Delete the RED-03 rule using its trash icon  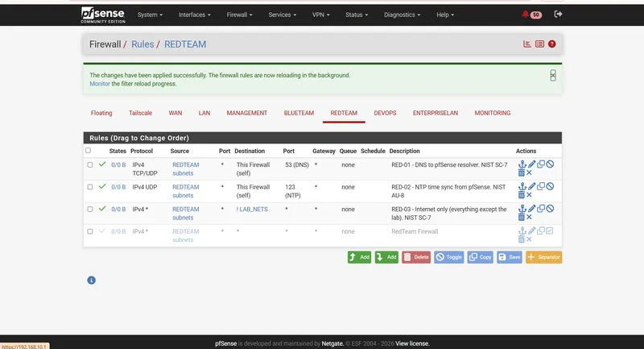522,217
